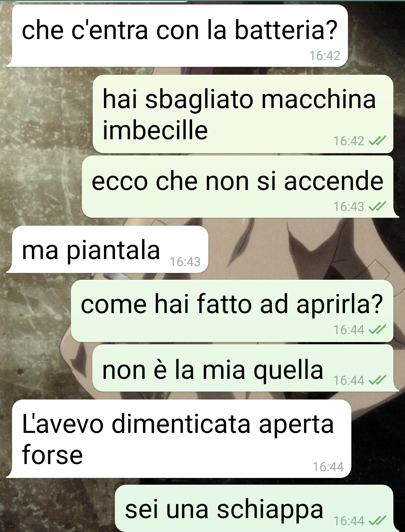Viewport: 405px width, 532px height.
Task: Click double checkmark on 'ecco che non si accende'
Action: coord(377,206)
